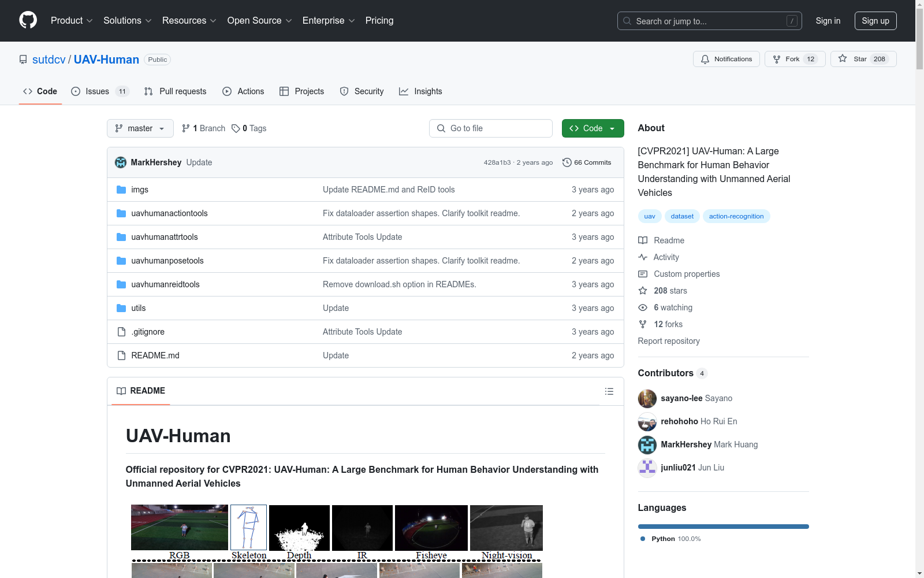
Task: Open the 428a1b3 commit hash link
Action: tap(497, 162)
